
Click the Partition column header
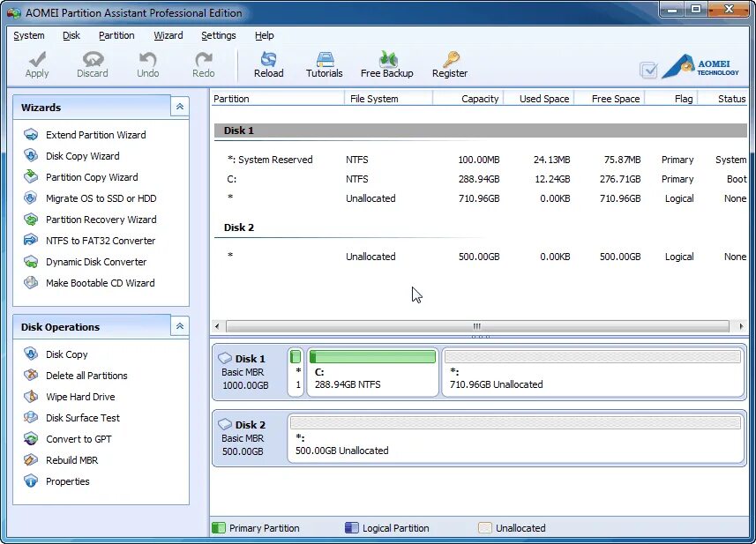[x=278, y=99]
